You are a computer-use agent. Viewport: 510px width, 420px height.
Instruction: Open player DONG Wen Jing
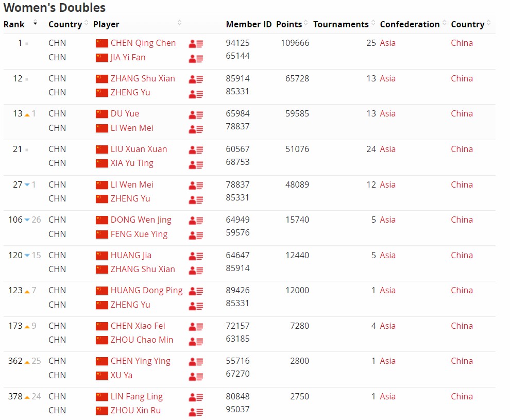141,220
